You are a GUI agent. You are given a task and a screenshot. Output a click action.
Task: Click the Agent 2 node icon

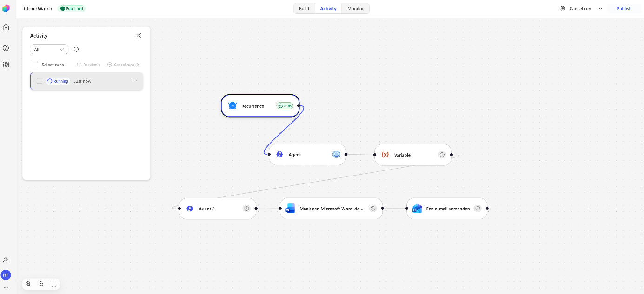click(190, 209)
